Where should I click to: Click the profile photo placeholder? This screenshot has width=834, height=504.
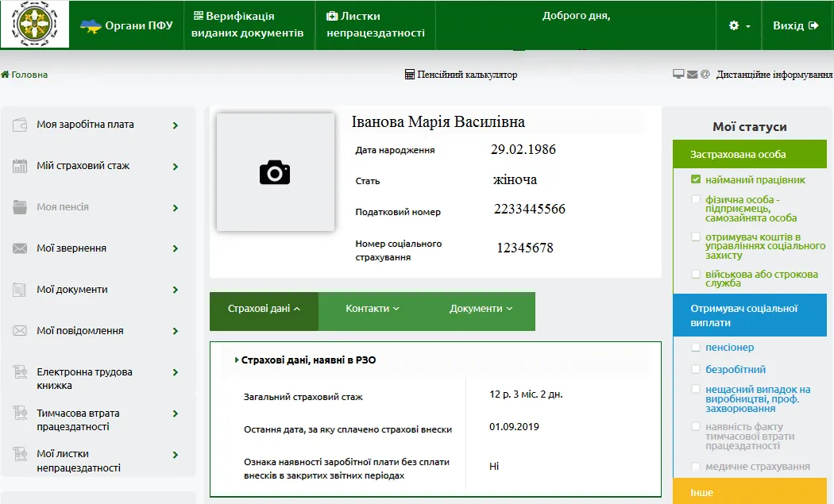point(276,171)
